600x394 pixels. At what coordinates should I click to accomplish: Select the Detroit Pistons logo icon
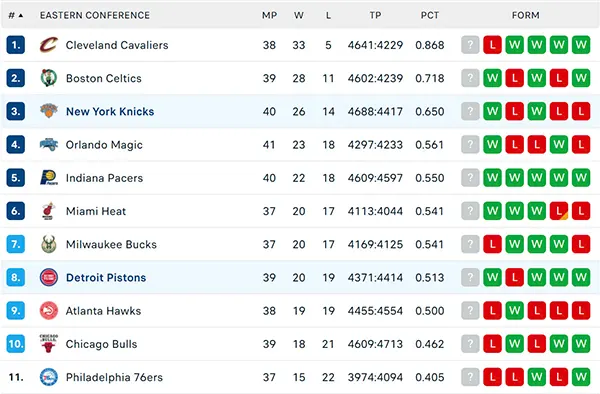[49, 277]
